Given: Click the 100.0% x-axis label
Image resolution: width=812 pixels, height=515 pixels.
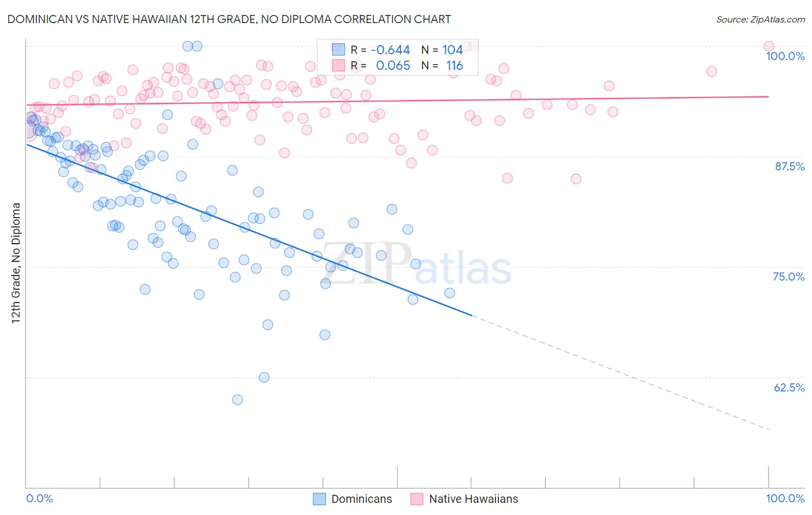Looking at the screenshot, I should coord(785,498).
